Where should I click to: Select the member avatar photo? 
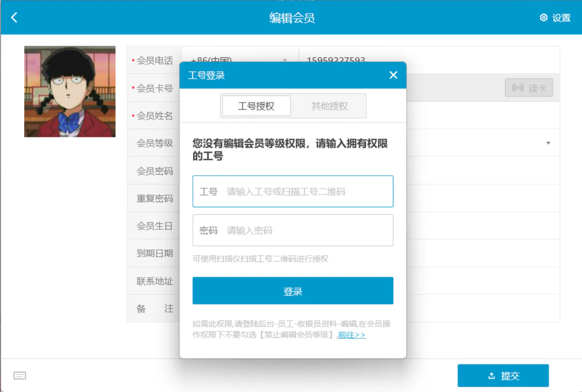(x=70, y=91)
